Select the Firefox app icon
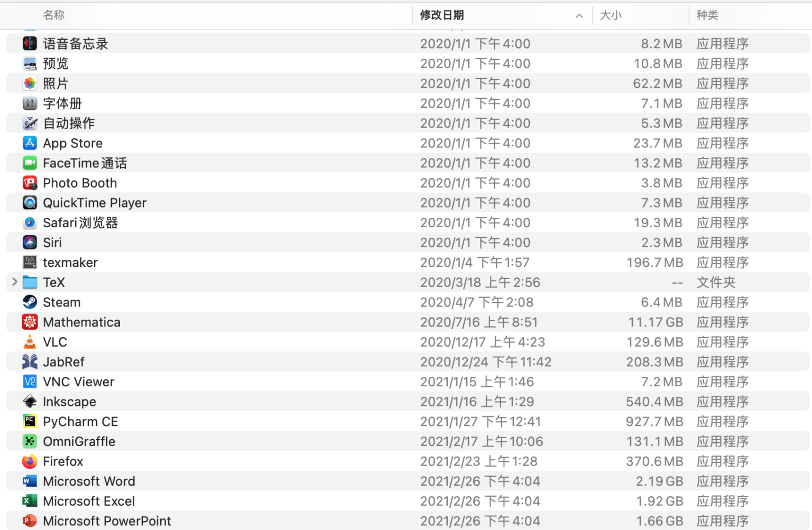This screenshot has width=812, height=530. [x=30, y=461]
